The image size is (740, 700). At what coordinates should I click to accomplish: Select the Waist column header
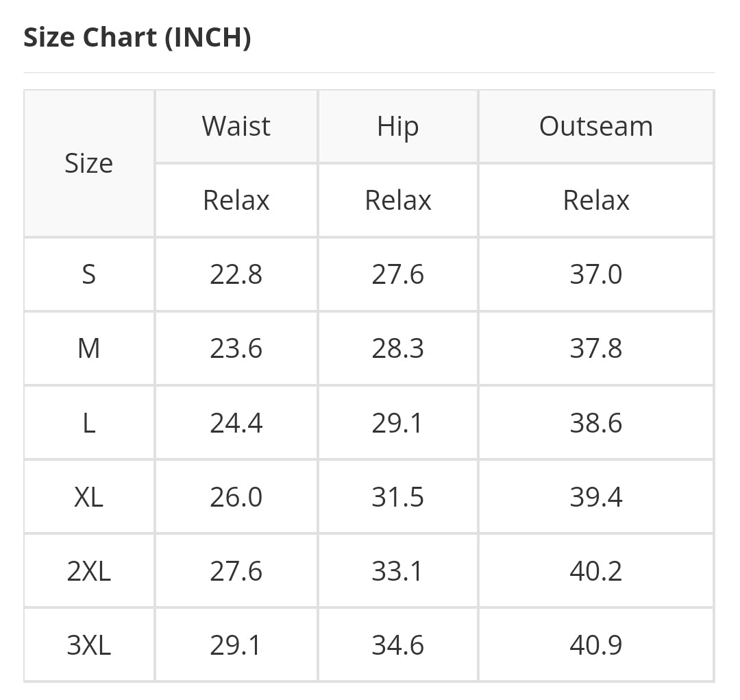pyautogui.click(x=236, y=126)
